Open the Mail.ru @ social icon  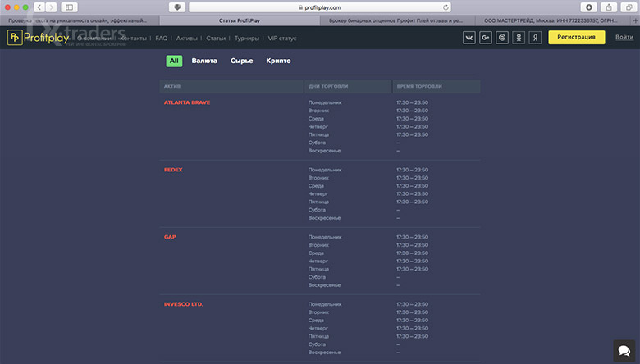pos(502,38)
